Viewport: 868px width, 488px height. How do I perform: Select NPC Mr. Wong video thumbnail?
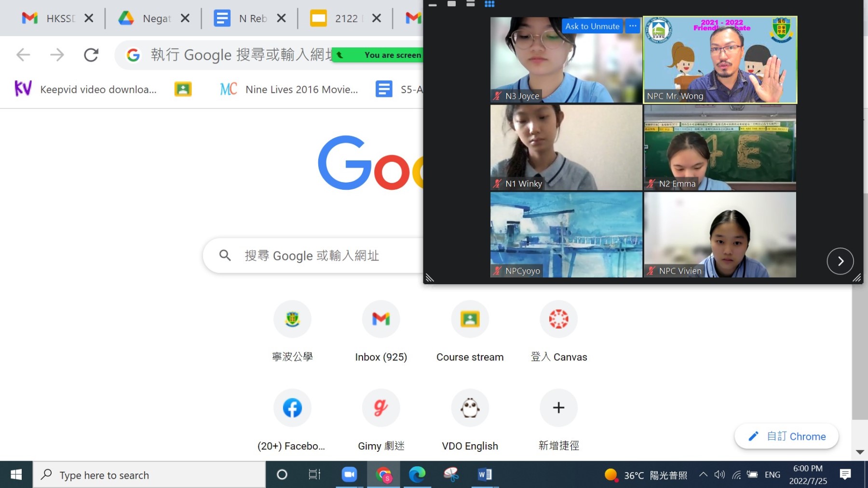pyautogui.click(x=720, y=60)
